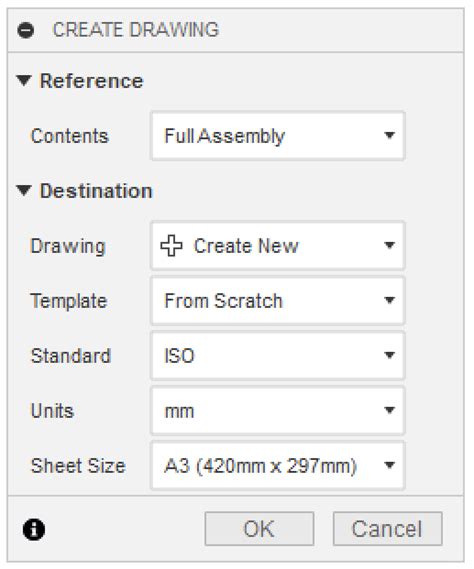Click the arrow of the Sheet Size combo

click(389, 465)
